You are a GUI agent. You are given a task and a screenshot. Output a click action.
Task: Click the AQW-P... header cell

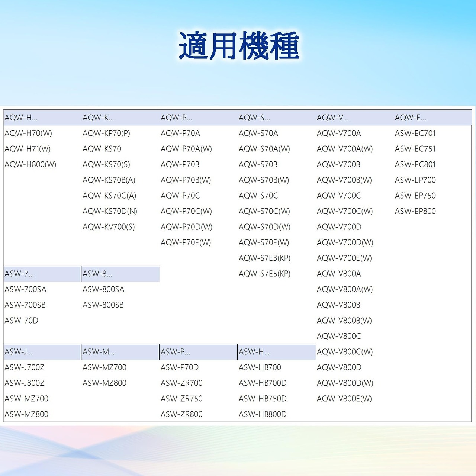[199, 118]
